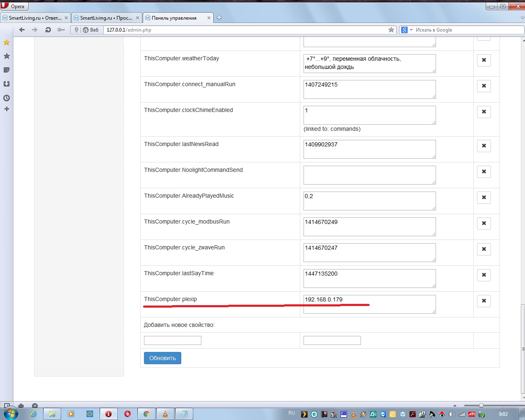
Task: Click the geolocation pin icon in toolbar
Action: (76, 30)
